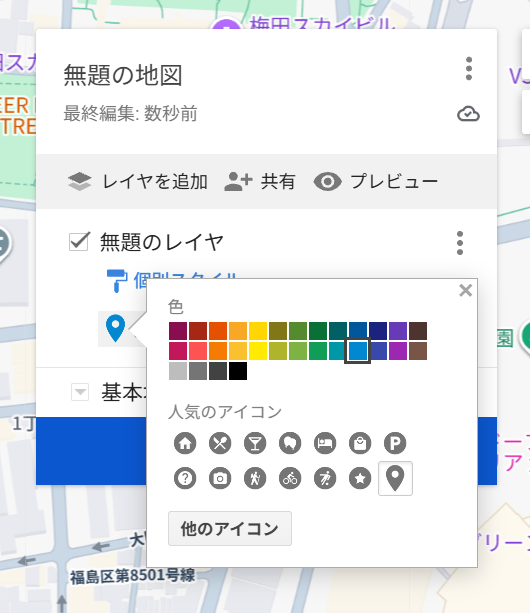The height and width of the screenshot is (613, 530).
Task: Select the default map pin icon
Action: tap(395, 479)
